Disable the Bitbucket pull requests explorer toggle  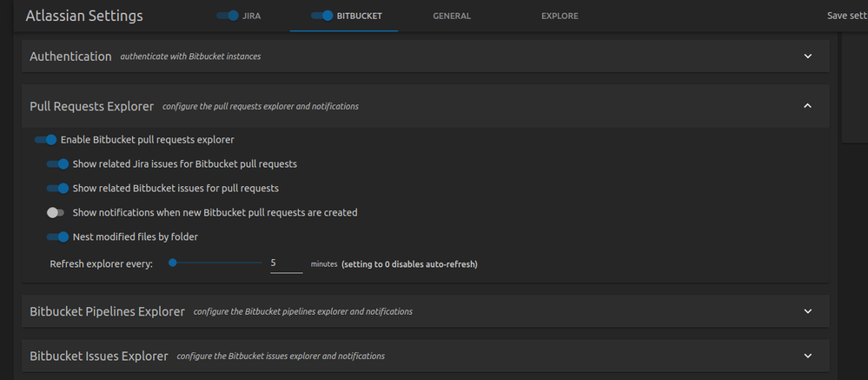click(x=45, y=140)
